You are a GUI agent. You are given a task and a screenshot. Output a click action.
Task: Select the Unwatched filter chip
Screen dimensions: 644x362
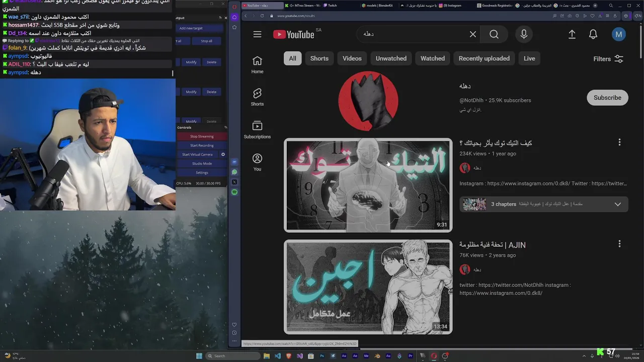[x=391, y=58]
